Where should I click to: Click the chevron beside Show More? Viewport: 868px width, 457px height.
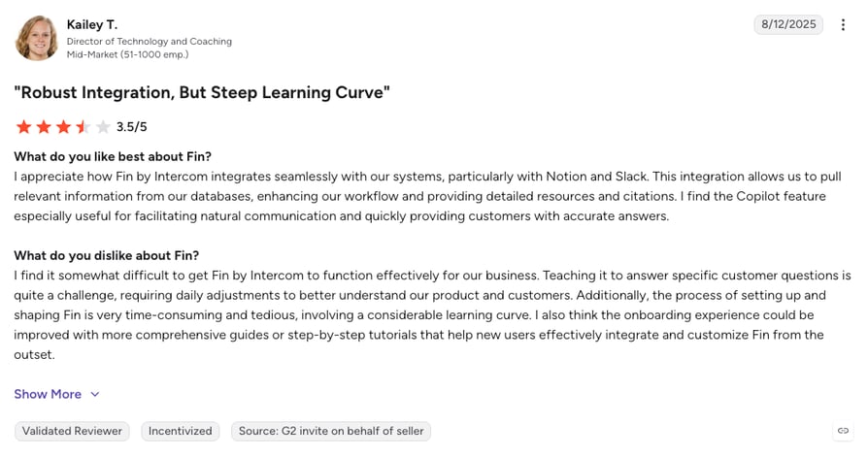(95, 395)
